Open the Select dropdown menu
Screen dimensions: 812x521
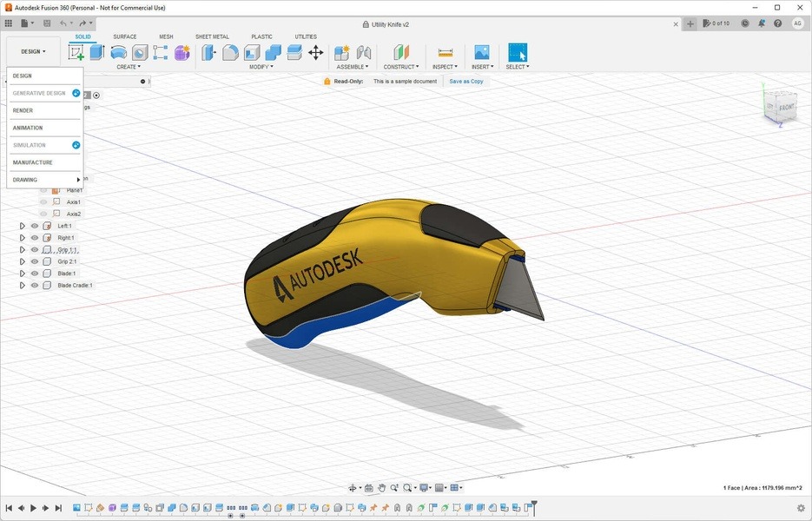pos(518,66)
